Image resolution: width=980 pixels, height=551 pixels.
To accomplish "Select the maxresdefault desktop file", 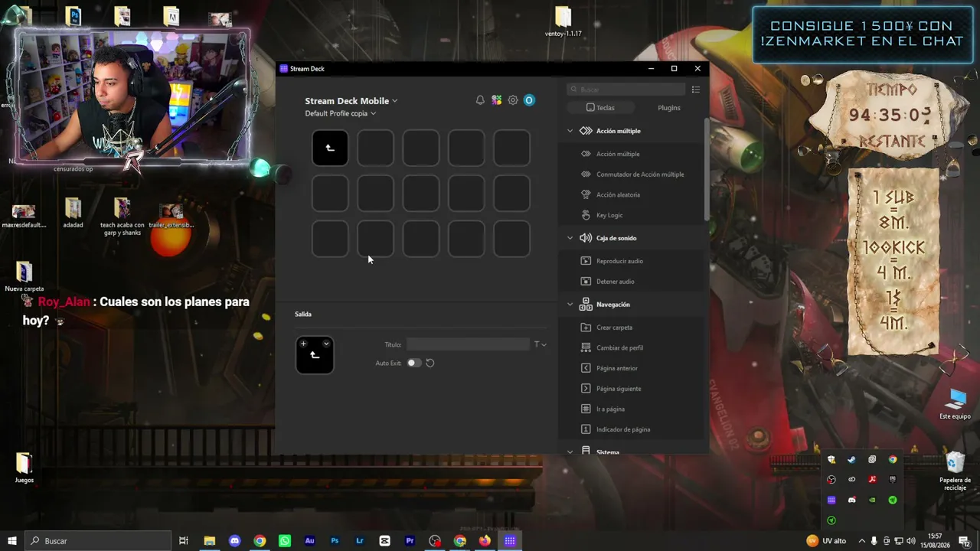I will [24, 216].
